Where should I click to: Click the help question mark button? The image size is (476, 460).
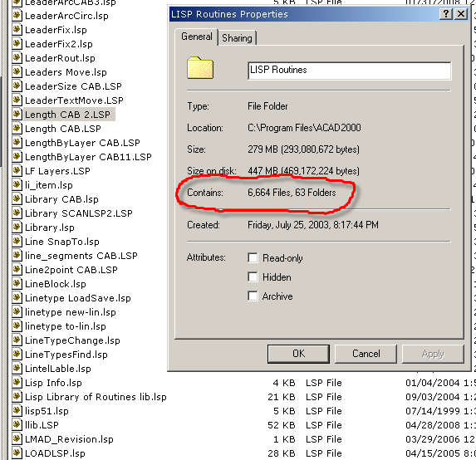445,14
